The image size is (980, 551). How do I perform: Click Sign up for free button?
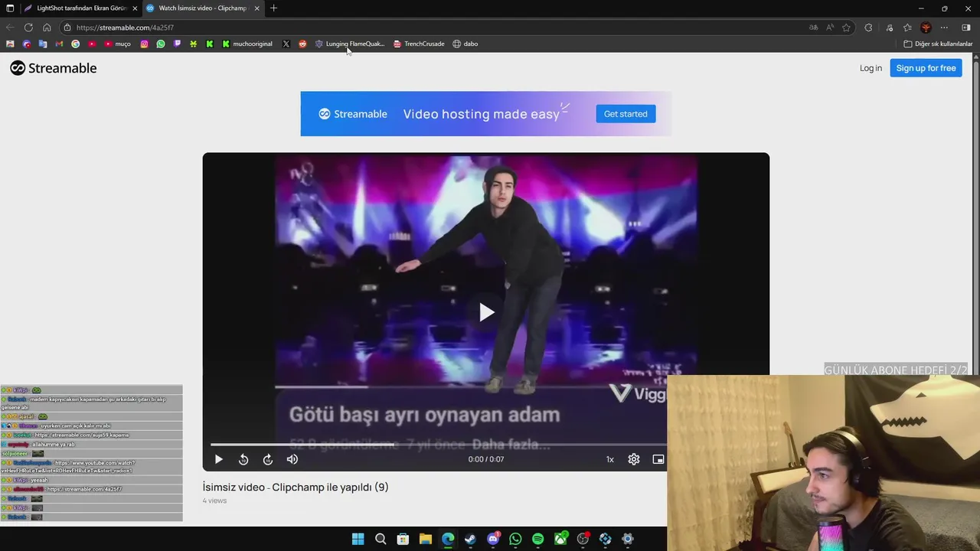tap(926, 68)
